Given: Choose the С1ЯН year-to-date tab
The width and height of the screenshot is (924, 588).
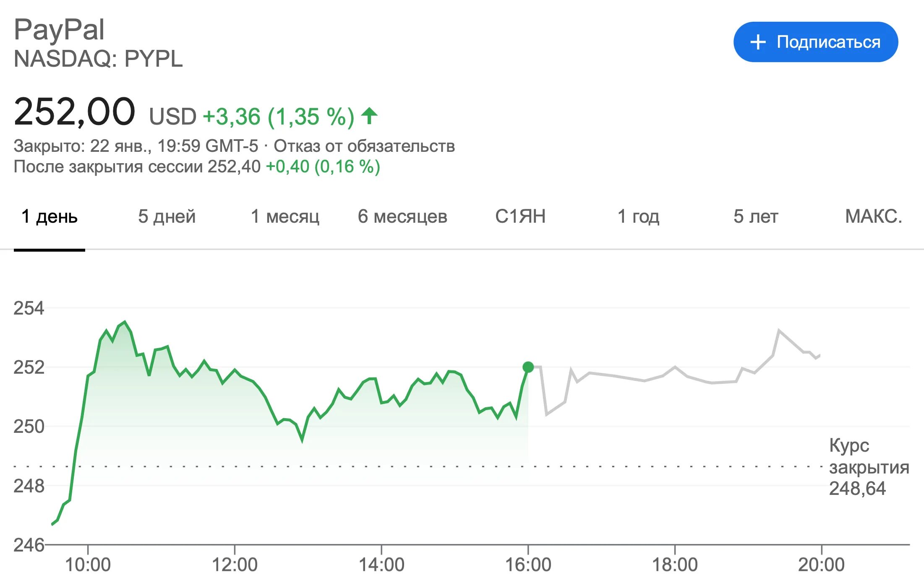Looking at the screenshot, I should click(520, 216).
